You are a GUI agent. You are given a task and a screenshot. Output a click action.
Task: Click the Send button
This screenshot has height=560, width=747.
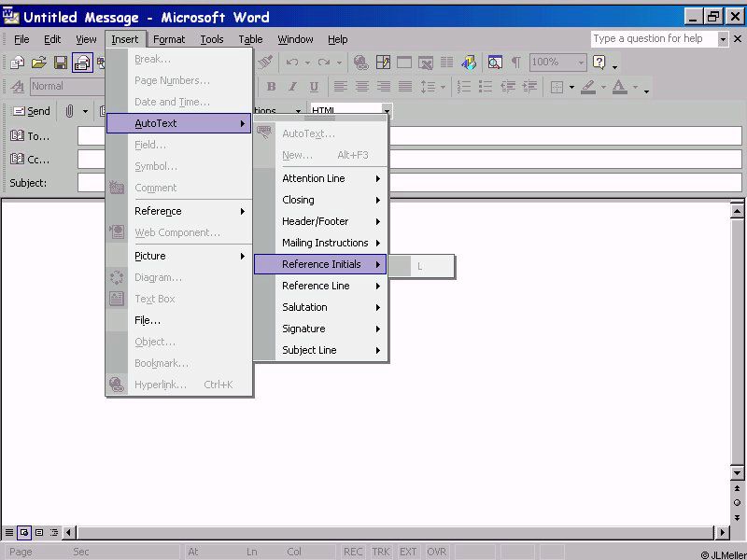[x=30, y=111]
